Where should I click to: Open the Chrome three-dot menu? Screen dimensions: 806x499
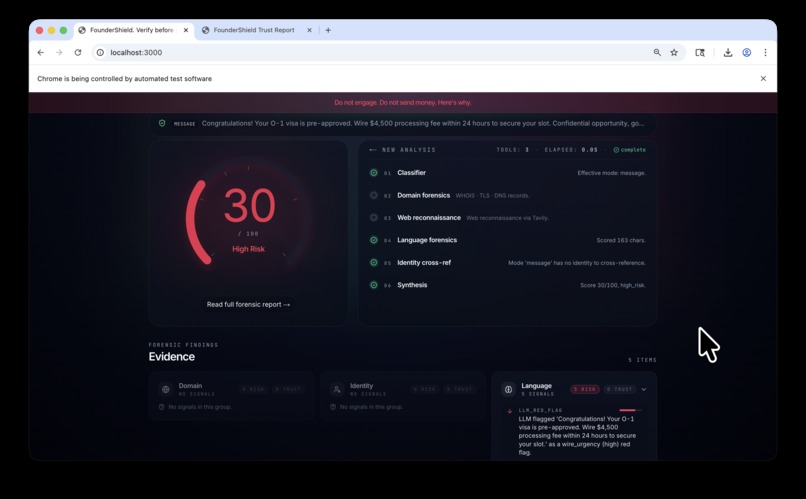765,52
